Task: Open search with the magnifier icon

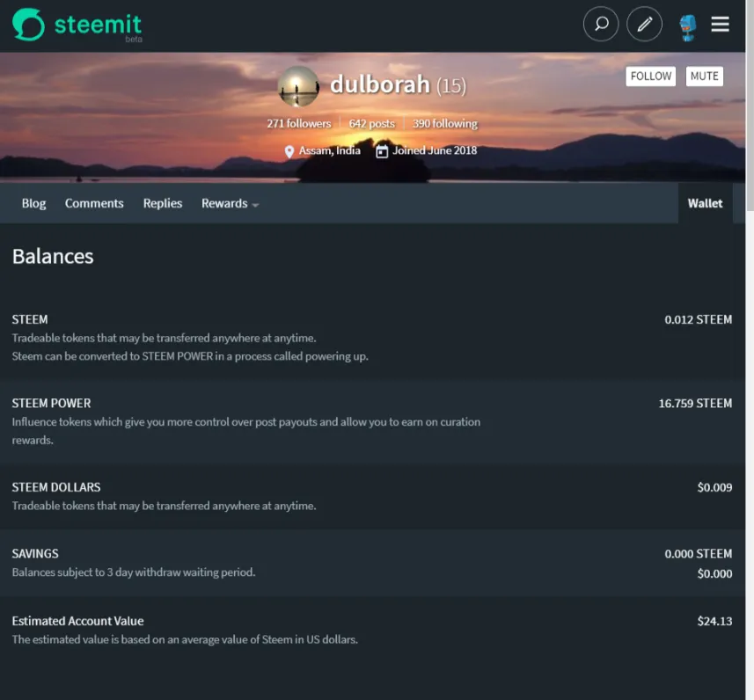Action: (601, 25)
